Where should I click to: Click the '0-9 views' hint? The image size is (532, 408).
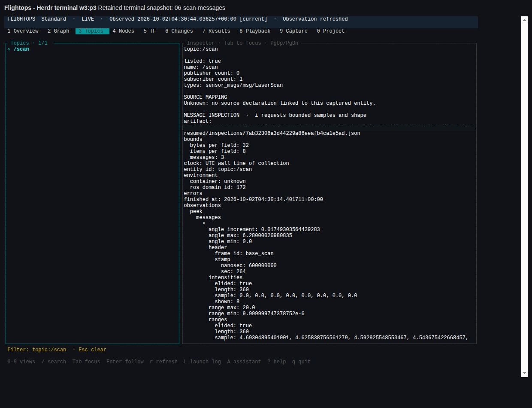tap(21, 362)
